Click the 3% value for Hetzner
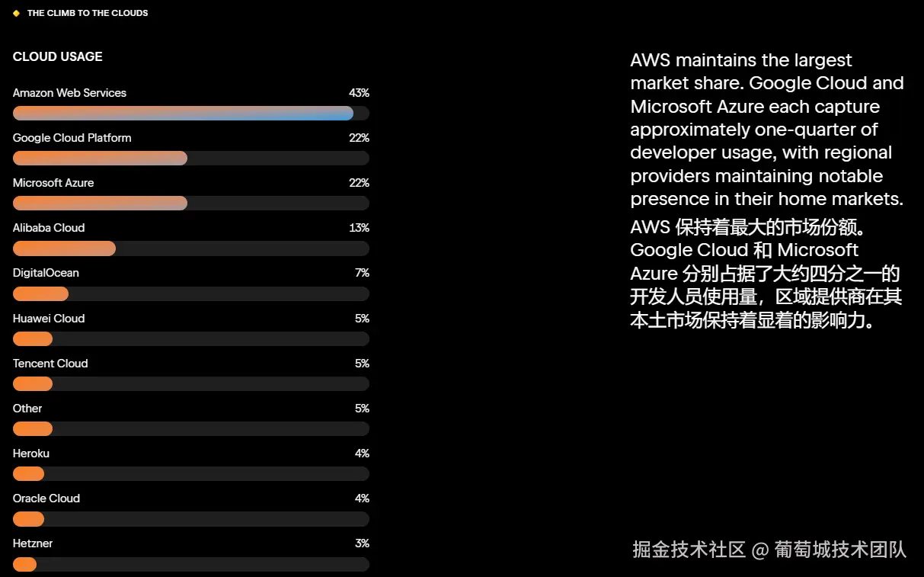924x577 pixels. click(x=362, y=543)
